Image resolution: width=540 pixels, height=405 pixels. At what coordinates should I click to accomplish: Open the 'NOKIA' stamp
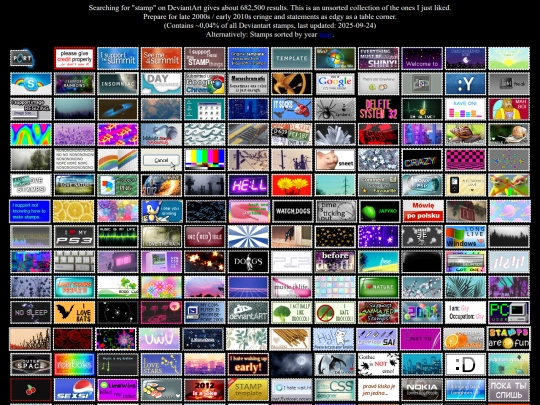[422, 390]
